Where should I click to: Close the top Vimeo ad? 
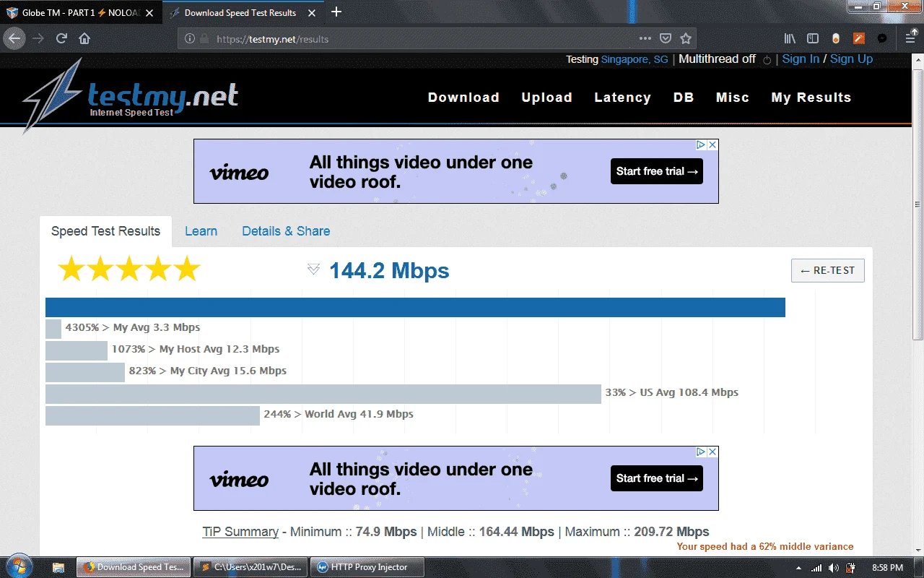pos(712,144)
